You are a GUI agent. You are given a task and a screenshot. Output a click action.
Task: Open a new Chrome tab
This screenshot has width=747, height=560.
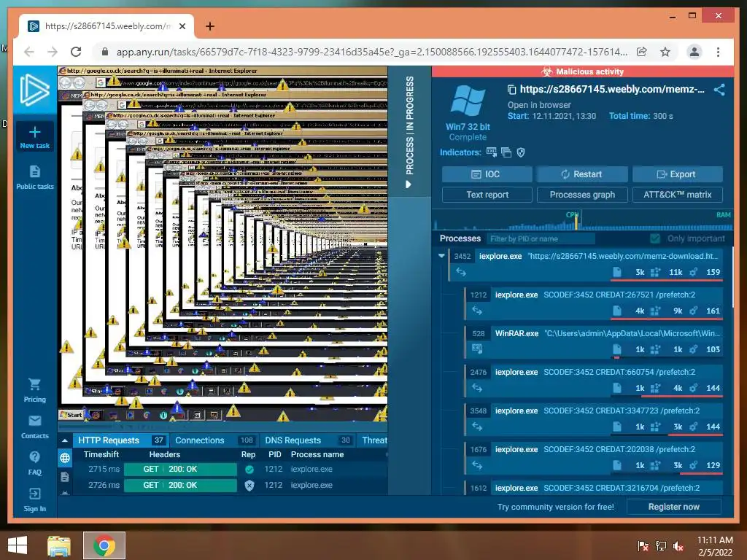tap(209, 26)
